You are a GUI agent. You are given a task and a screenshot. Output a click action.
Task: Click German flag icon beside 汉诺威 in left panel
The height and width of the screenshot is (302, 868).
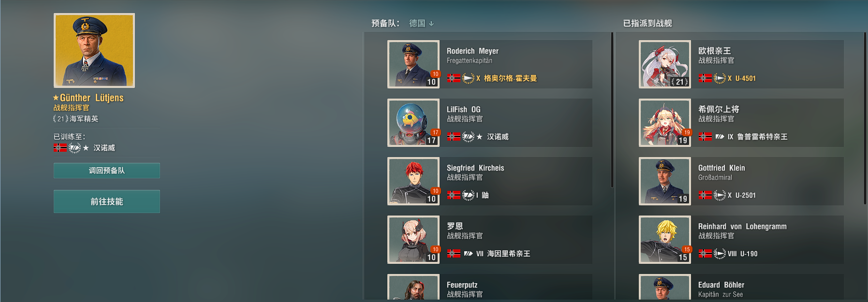click(x=60, y=148)
